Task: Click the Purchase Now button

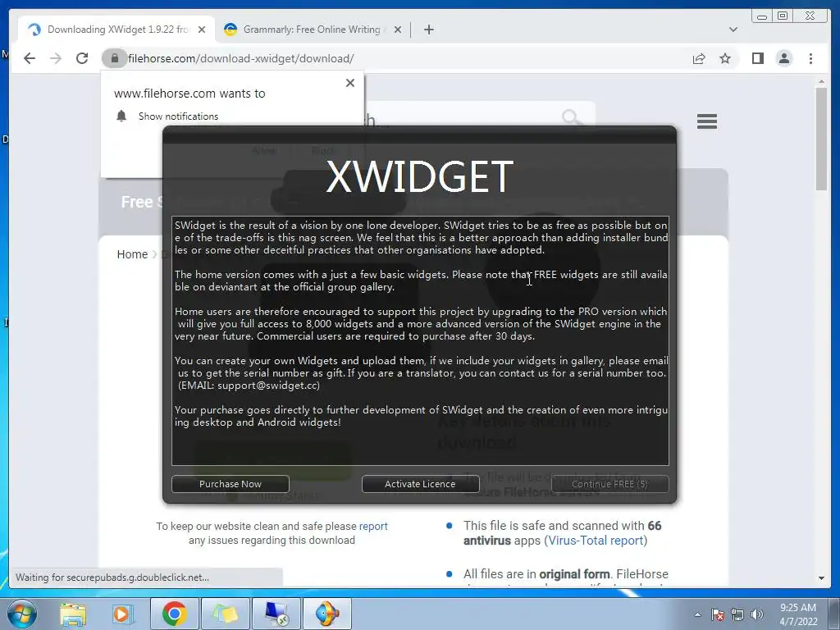Action: [x=231, y=484]
